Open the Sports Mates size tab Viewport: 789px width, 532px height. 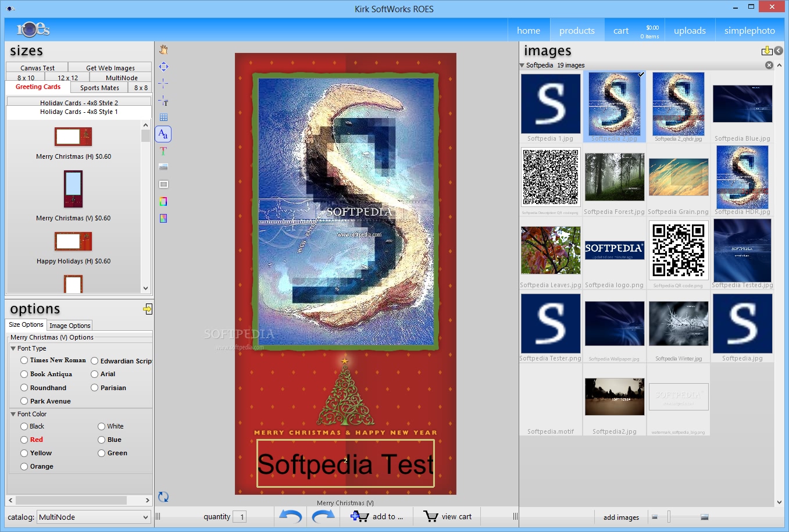[99, 88]
